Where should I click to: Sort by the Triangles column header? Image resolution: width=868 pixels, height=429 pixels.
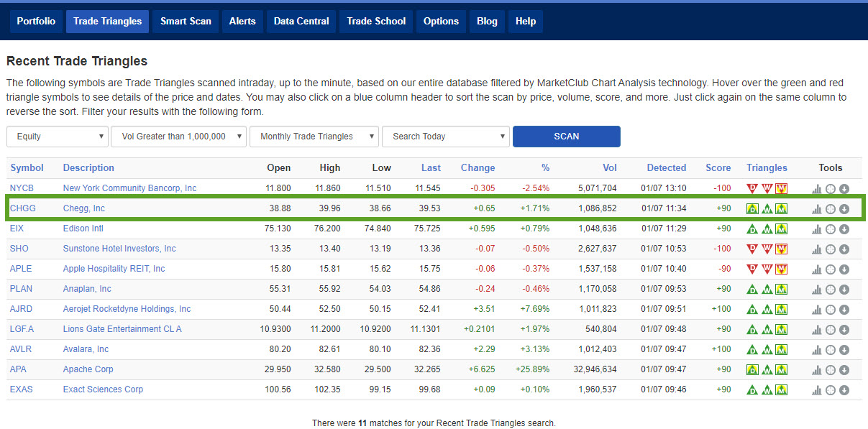click(x=767, y=167)
